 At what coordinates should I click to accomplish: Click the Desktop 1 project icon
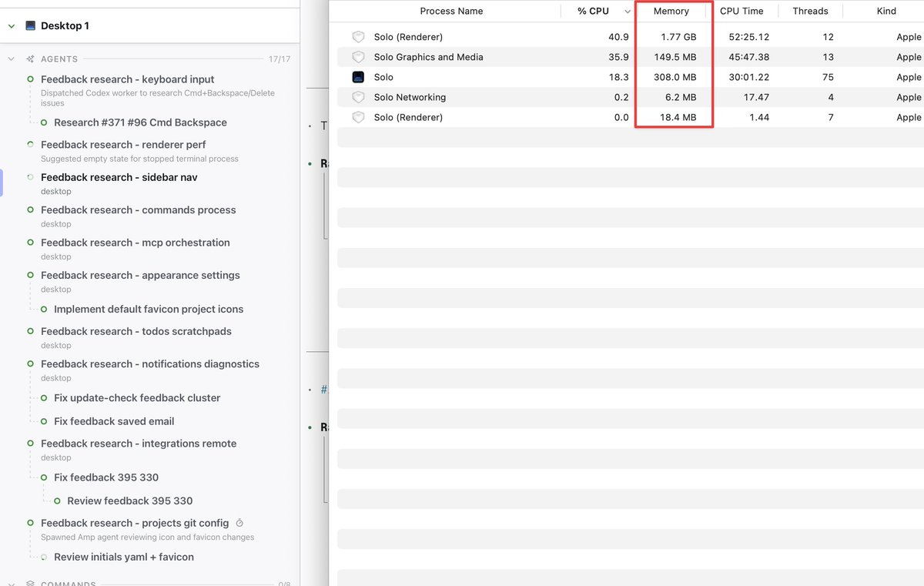pyautogui.click(x=31, y=25)
